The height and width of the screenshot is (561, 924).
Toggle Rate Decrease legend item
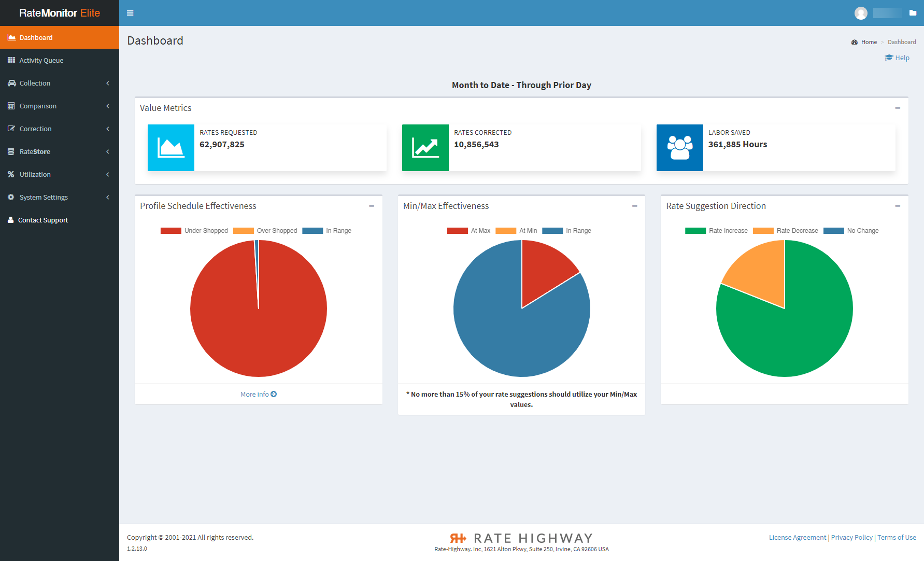click(786, 231)
